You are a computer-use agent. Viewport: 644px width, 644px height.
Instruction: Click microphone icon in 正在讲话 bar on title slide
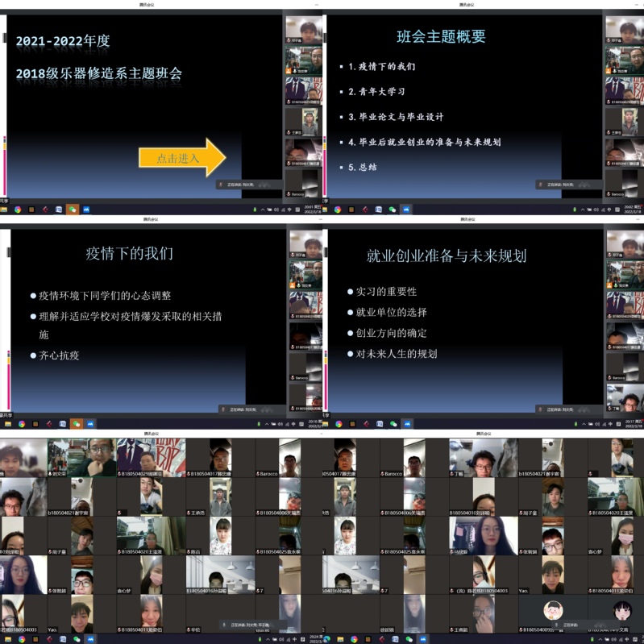(x=221, y=185)
